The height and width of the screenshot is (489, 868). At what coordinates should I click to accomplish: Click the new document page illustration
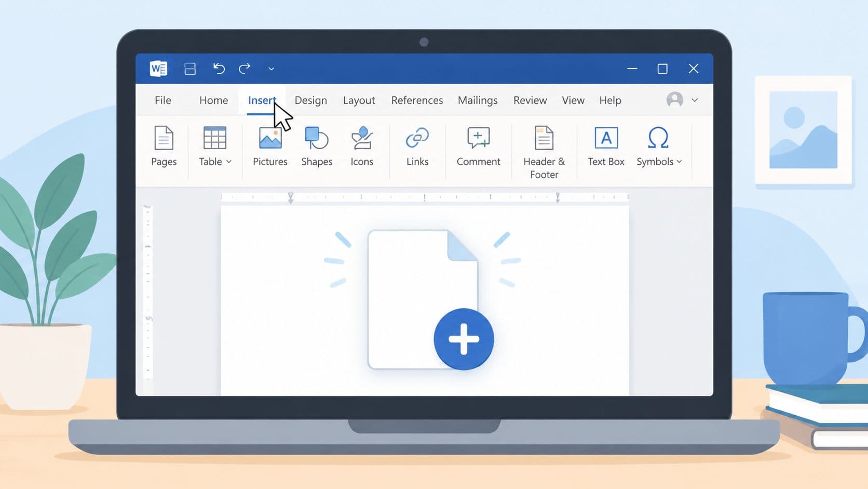pos(423,299)
